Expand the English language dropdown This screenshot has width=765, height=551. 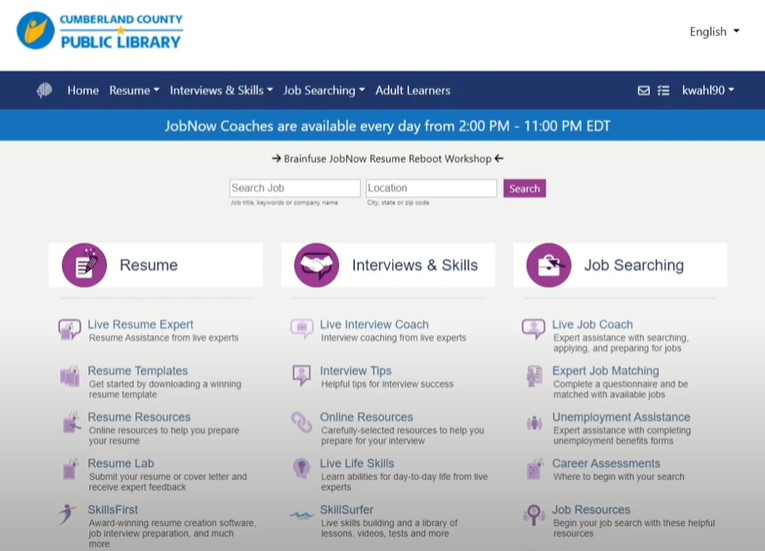point(714,32)
